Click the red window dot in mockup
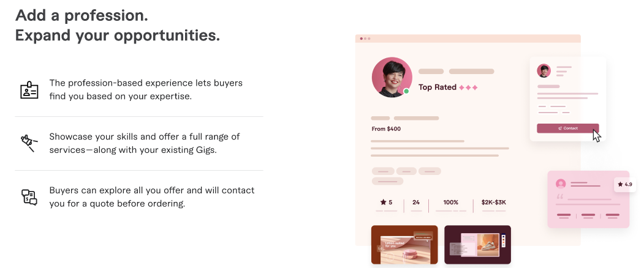The image size is (644, 268). click(x=360, y=39)
